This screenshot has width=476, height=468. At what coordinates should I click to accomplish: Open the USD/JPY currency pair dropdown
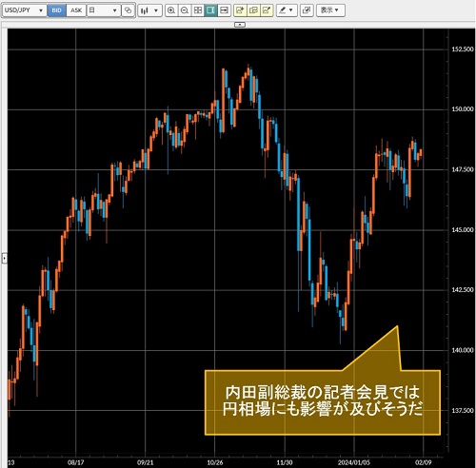pos(24,10)
